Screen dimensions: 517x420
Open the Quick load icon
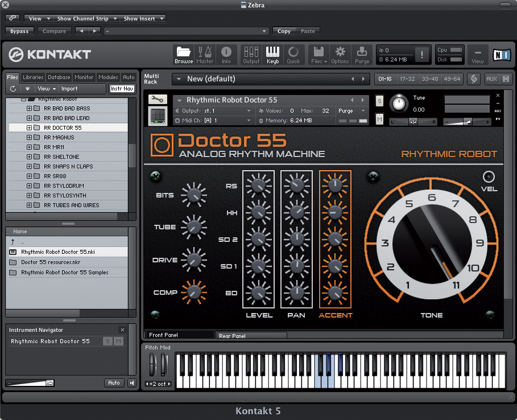tap(293, 55)
